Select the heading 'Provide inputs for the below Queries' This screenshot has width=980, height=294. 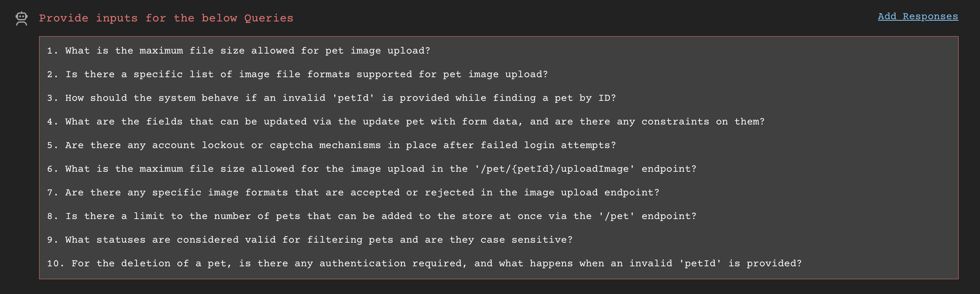click(166, 18)
